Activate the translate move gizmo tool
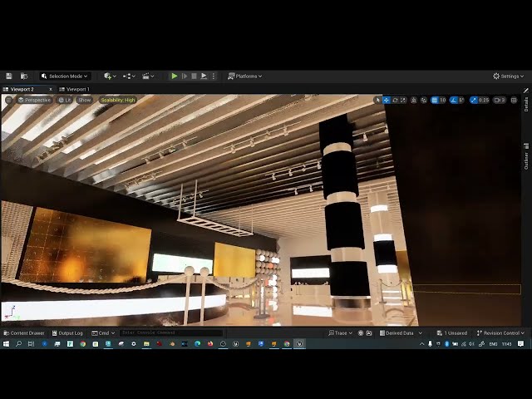 (387, 100)
